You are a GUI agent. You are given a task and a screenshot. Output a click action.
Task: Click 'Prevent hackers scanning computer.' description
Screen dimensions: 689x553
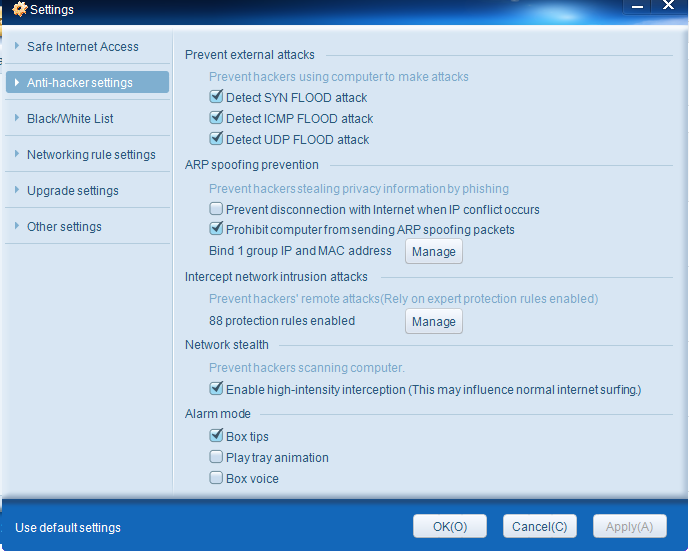click(x=307, y=367)
